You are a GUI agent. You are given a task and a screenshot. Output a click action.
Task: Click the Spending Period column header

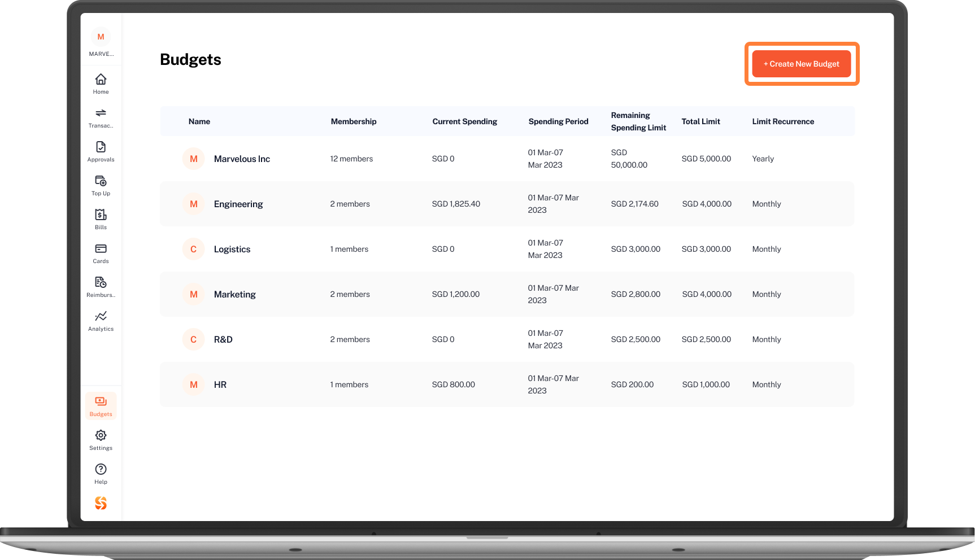[x=558, y=121]
